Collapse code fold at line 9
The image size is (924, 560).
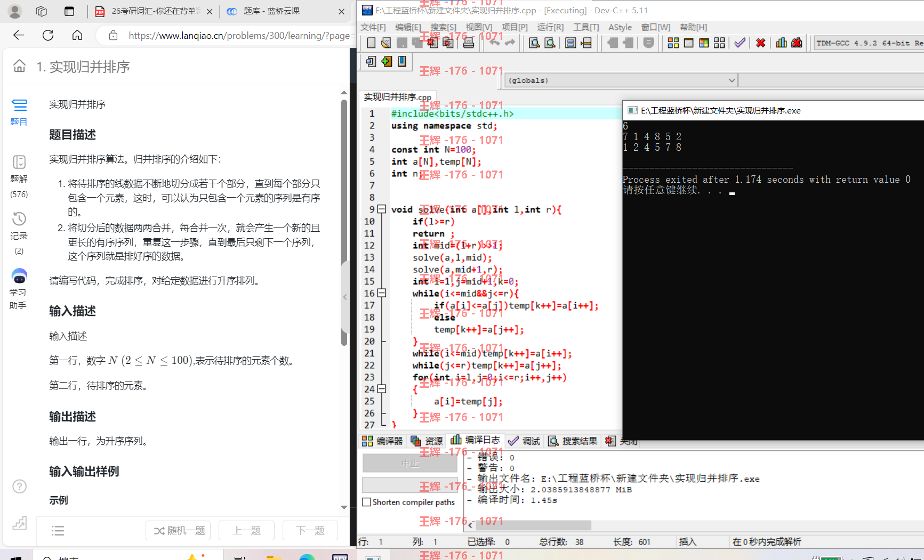tap(382, 209)
